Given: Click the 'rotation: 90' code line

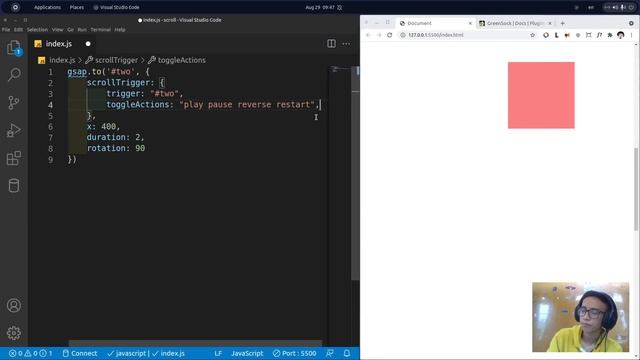Looking at the screenshot, I should (116, 148).
